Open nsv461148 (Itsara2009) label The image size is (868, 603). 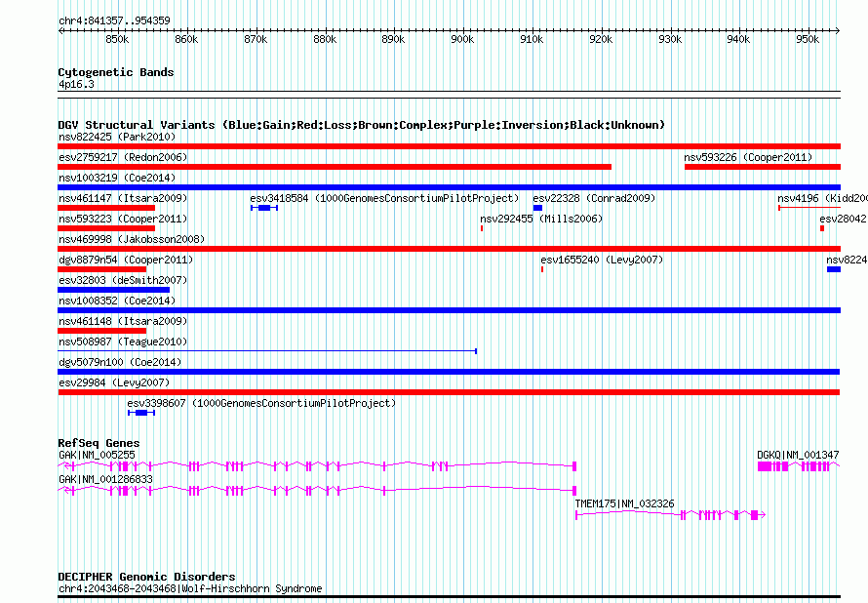[x=123, y=321]
